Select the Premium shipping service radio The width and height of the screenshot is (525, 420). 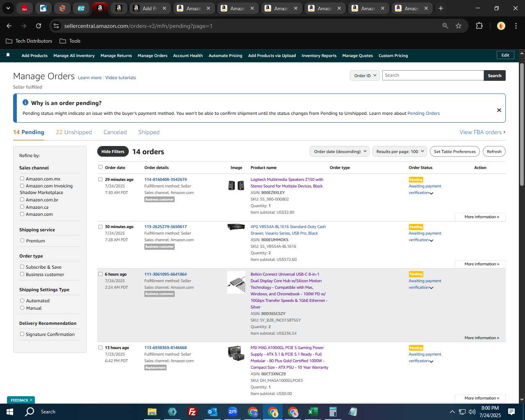point(22,240)
